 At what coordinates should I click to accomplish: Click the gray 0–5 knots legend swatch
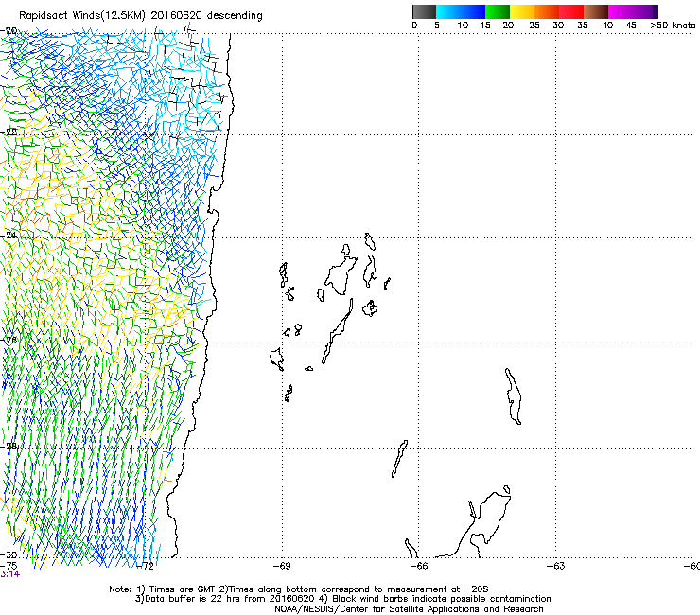425,11
